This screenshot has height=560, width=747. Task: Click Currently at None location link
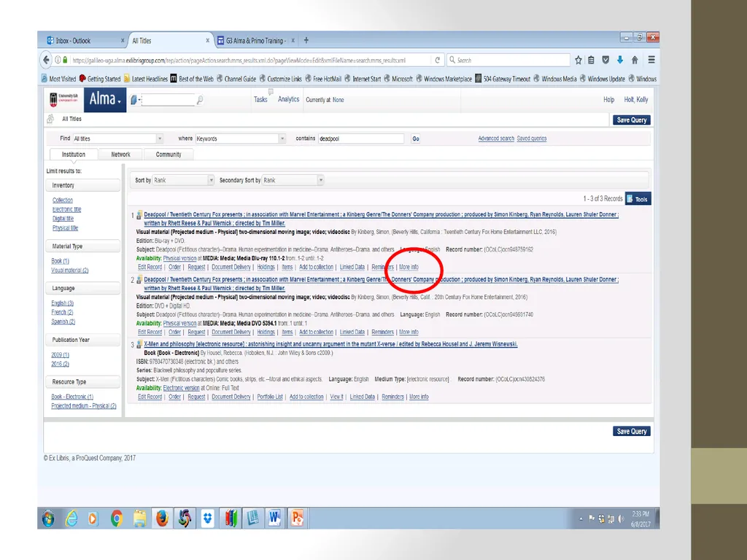pos(338,100)
